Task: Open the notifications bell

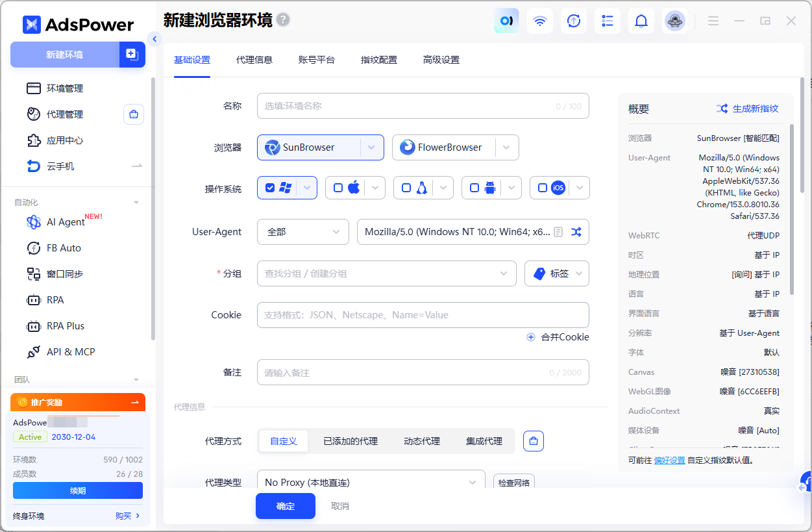Action: pos(641,21)
